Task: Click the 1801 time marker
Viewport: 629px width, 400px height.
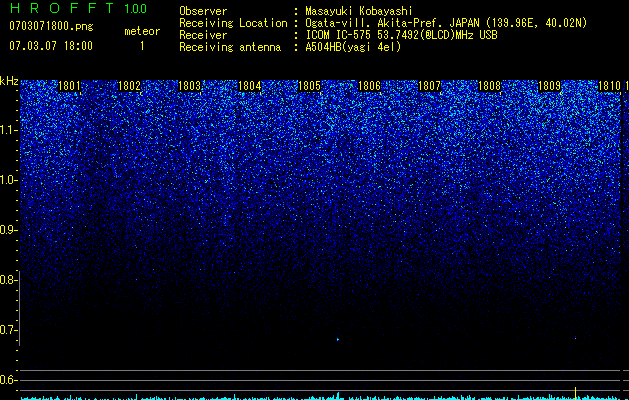Action: click(x=69, y=86)
